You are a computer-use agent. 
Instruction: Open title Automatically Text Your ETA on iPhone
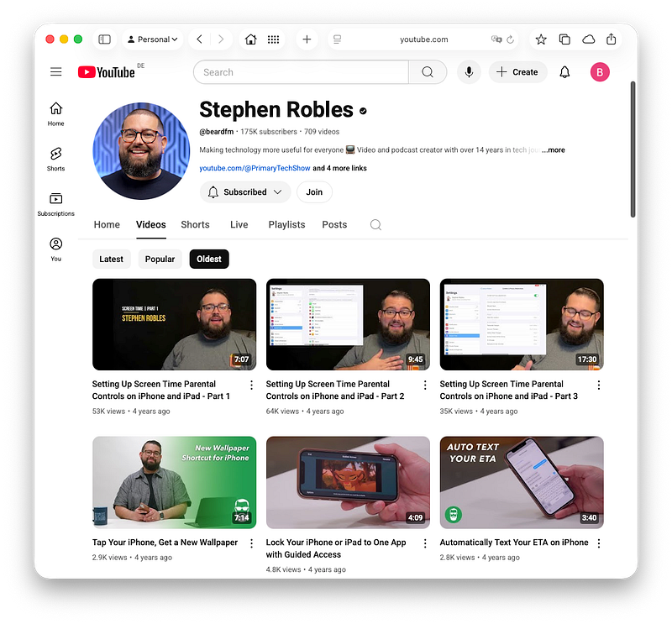(x=514, y=543)
